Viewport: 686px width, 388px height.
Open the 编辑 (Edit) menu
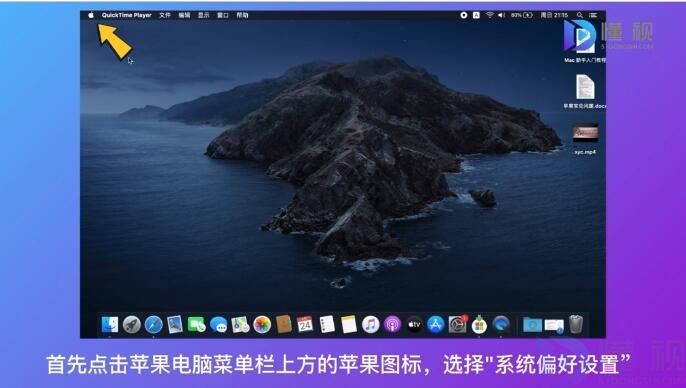click(x=184, y=15)
